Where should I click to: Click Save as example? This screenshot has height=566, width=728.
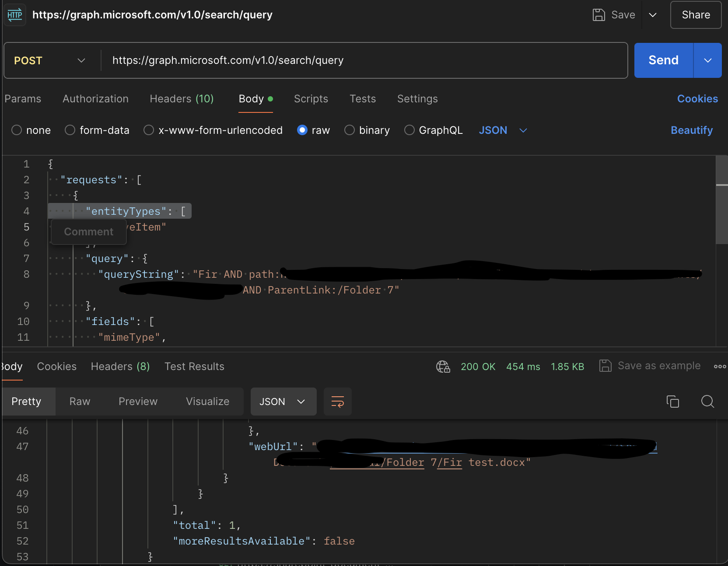659,366
